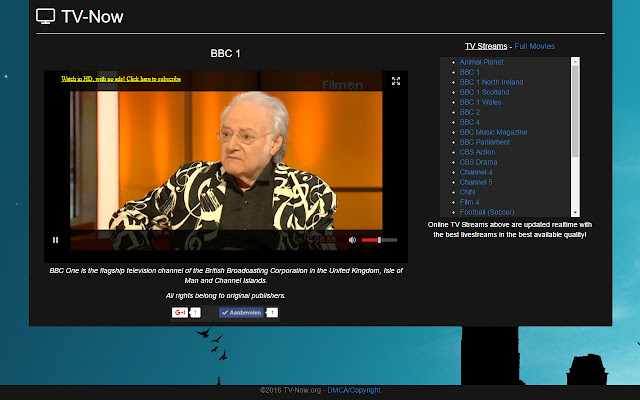This screenshot has width=640, height=400.
Task: Click the ©2016 TV-Now.org footer text
Action: 291,390
